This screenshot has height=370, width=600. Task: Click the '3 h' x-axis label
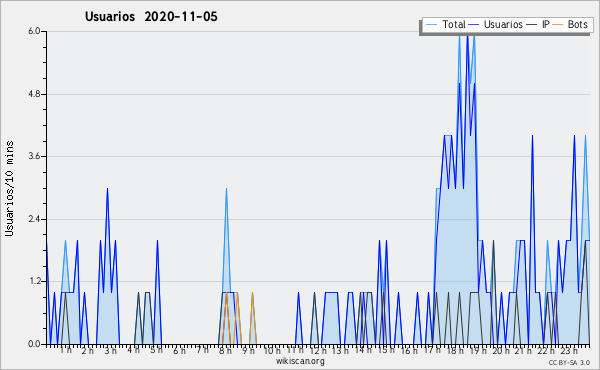(x=111, y=351)
